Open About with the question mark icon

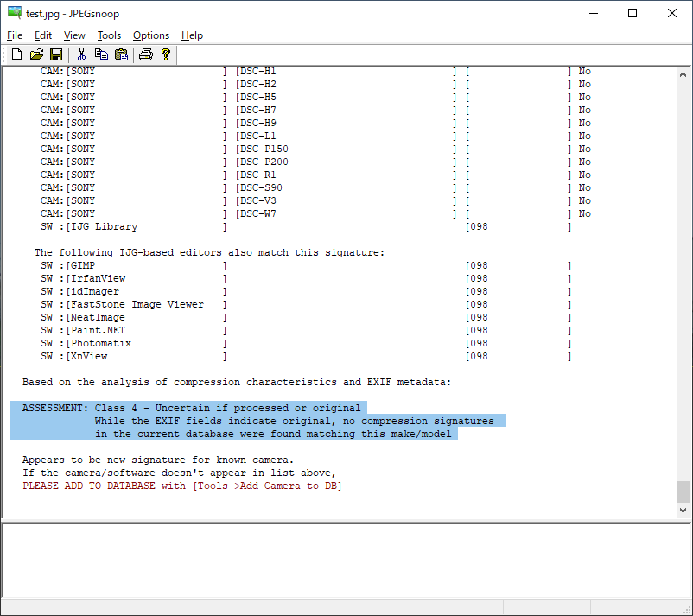click(166, 54)
